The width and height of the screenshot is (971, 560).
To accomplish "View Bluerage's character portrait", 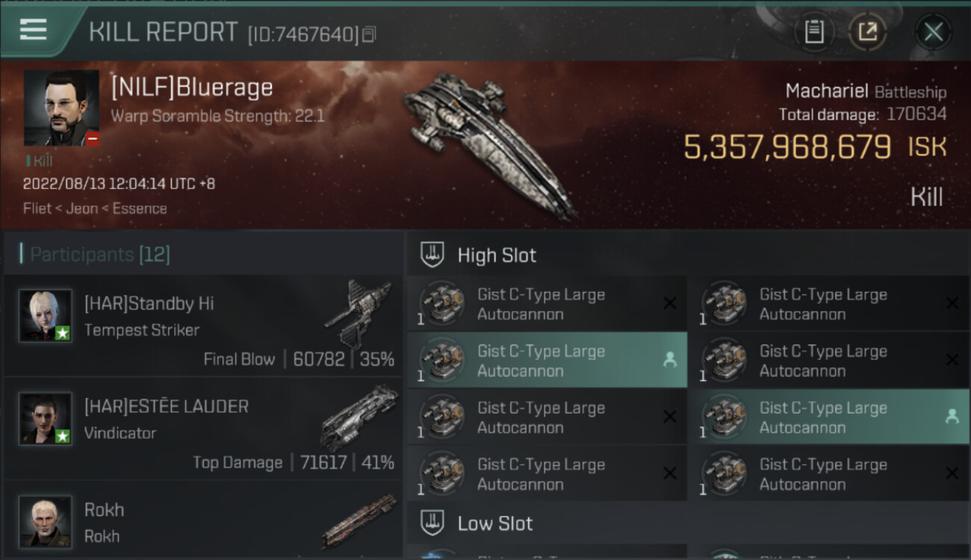I will coord(61,108).
